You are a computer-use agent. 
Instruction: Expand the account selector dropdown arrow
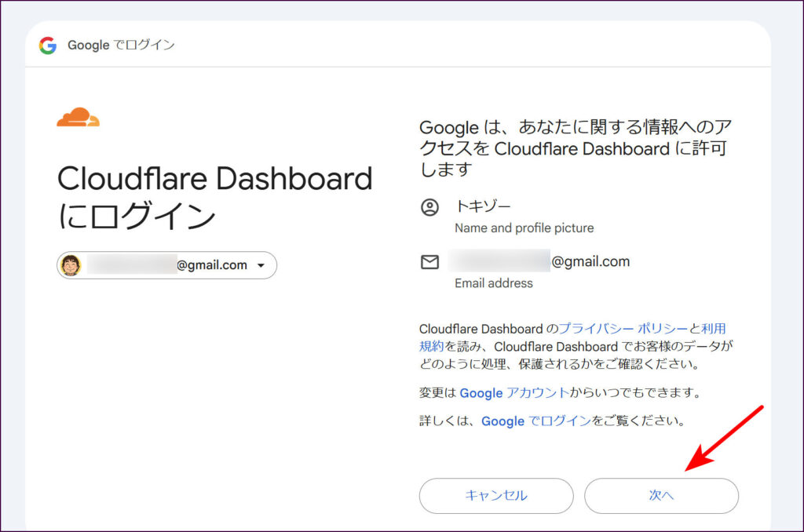point(261,266)
